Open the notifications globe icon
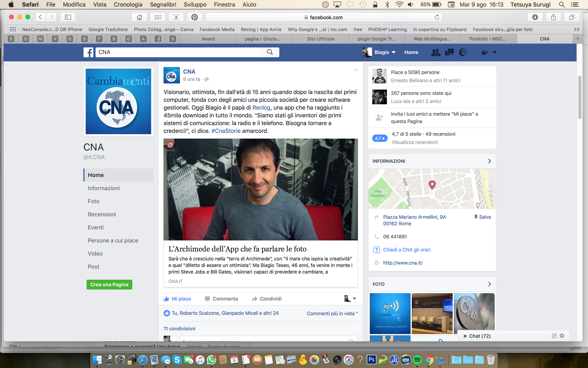This screenshot has width=588, height=368. [x=463, y=52]
